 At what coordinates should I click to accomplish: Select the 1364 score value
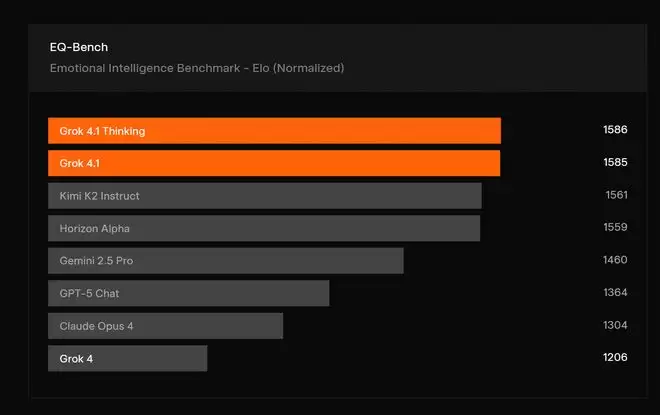point(615,293)
